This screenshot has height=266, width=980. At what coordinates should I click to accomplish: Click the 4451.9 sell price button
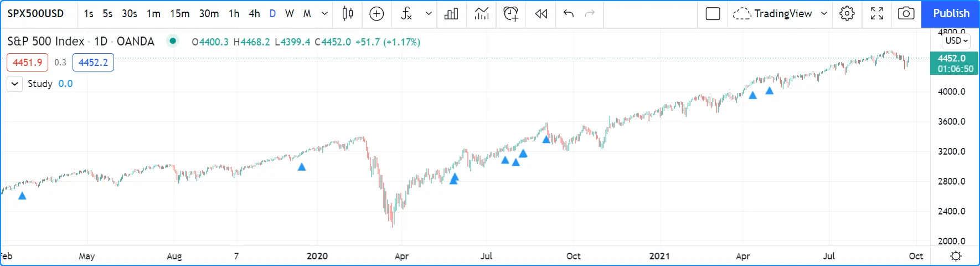[x=27, y=63]
